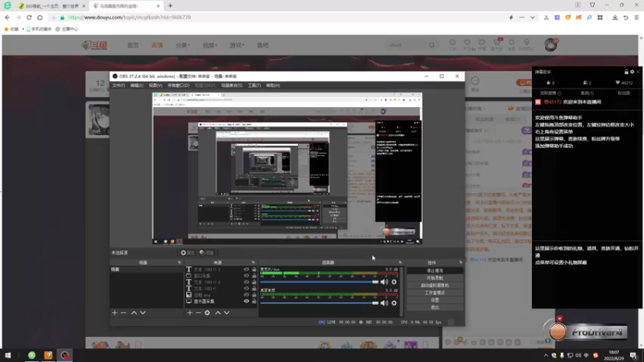This screenshot has width=644, height=362.
Task: Mute the Mic/Aux speaker icon in the mixer
Action: coord(384,282)
